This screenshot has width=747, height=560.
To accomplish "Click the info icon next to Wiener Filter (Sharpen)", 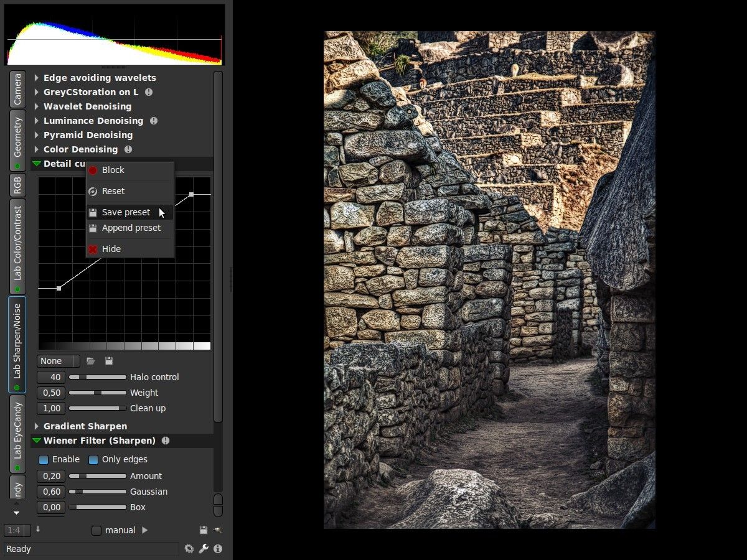I will coord(165,440).
